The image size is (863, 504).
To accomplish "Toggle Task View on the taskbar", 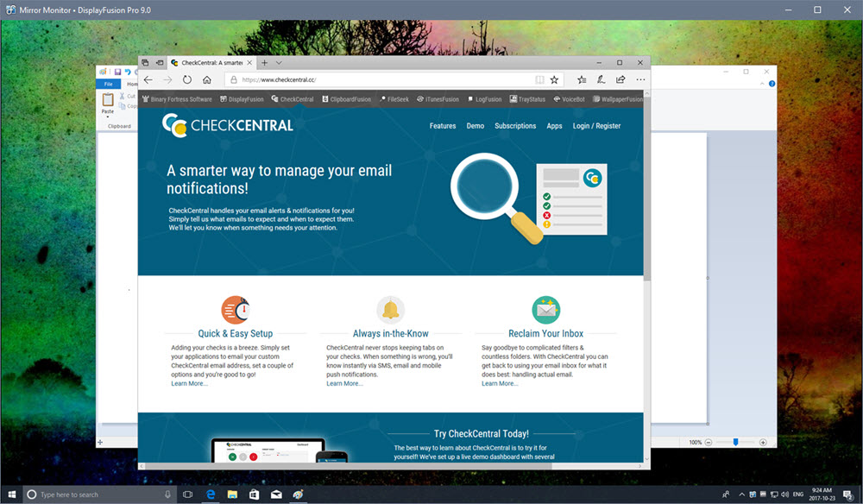I will [187, 494].
